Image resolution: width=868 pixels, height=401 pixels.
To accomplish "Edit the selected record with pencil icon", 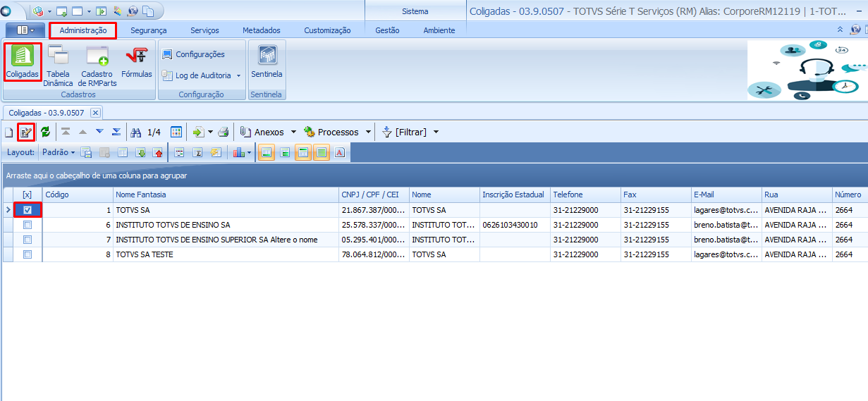I will point(27,132).
